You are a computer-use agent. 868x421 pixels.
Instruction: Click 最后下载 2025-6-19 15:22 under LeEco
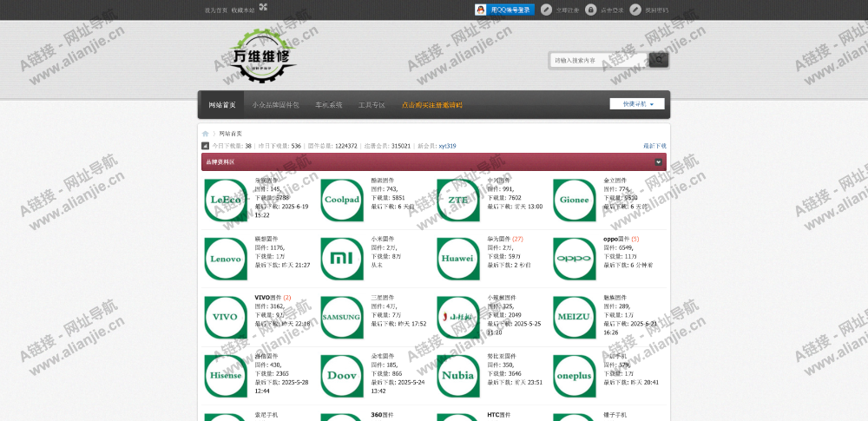(x=281, y=210)
